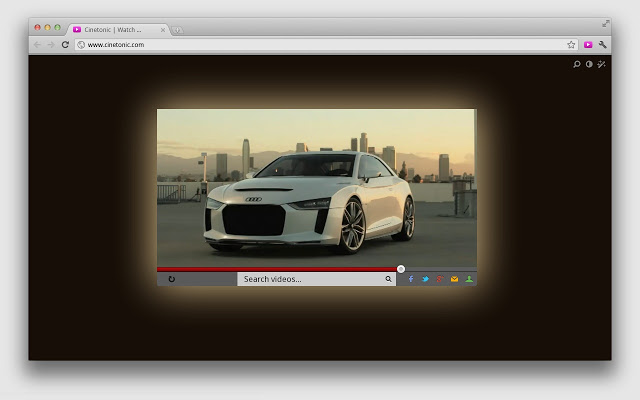The height and width of the screenshot is (400, 640).
Task: Click the video progress slider knob
Action: coord(401,269)
